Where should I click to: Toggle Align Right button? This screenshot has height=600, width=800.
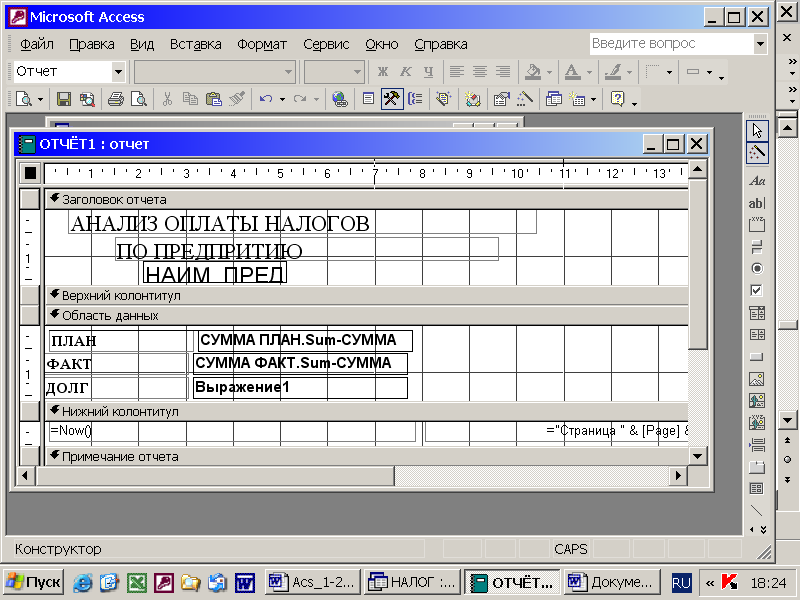[503, 71]
